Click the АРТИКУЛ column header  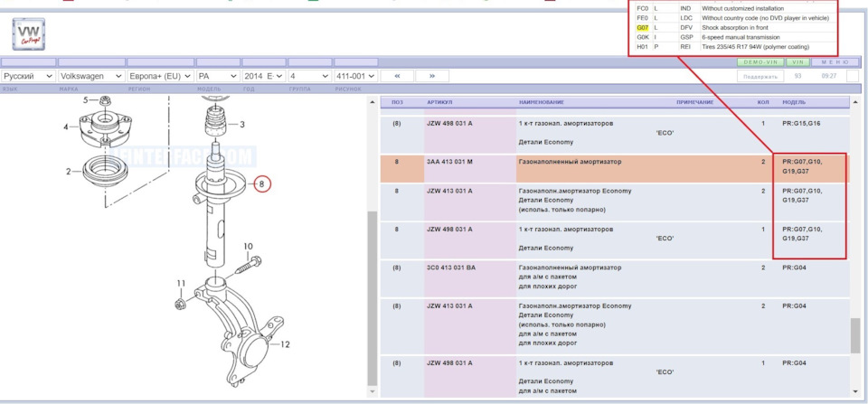(x=439, y=103)
